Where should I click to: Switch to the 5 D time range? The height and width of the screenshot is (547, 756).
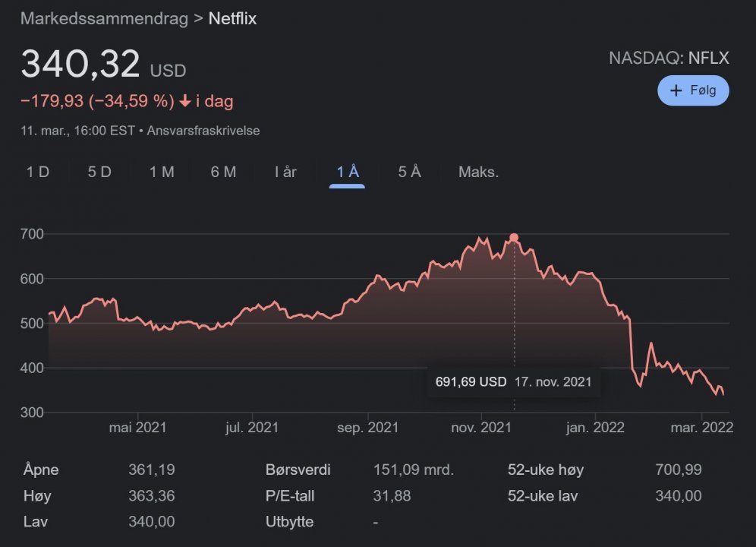(98, 172)
